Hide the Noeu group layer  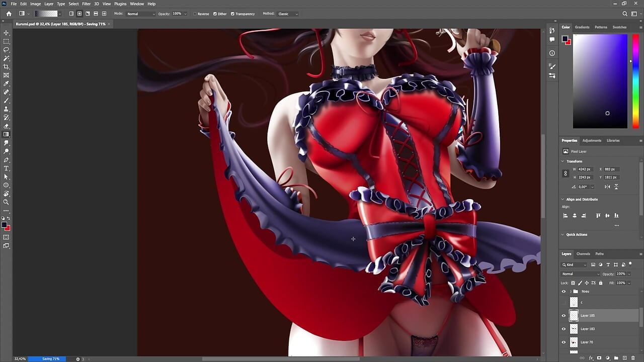(563, 291)
